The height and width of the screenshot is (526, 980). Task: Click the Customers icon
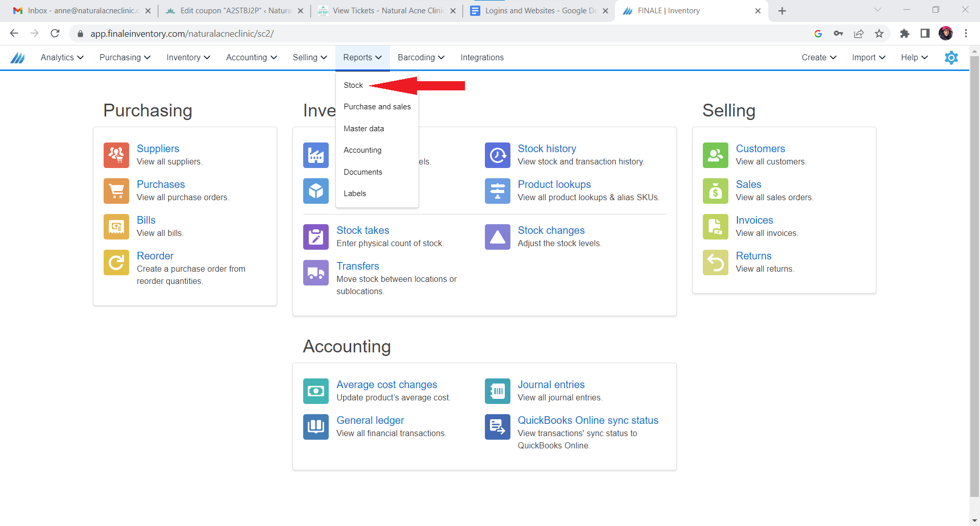[x=716, y=155]
